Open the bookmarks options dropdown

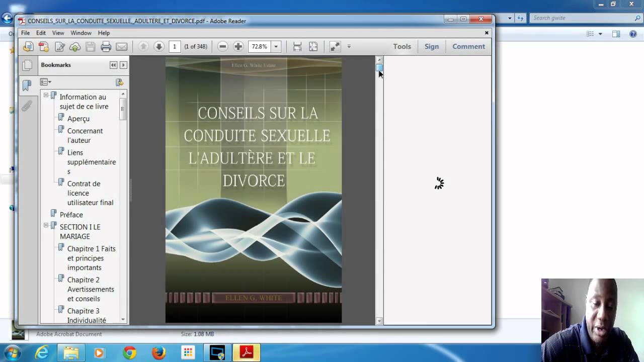[46, 82]
